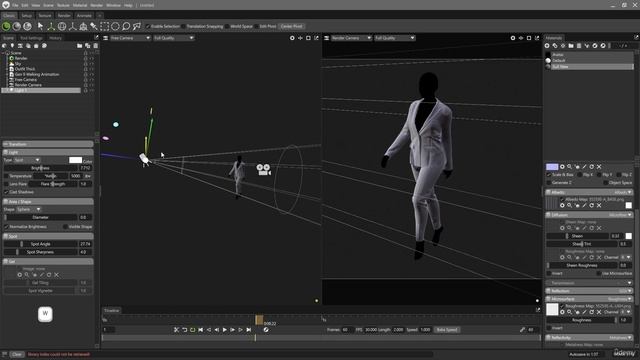640x360 pixels.
Task: Switch to the Animate workspace tab
Action: [84, 16]
